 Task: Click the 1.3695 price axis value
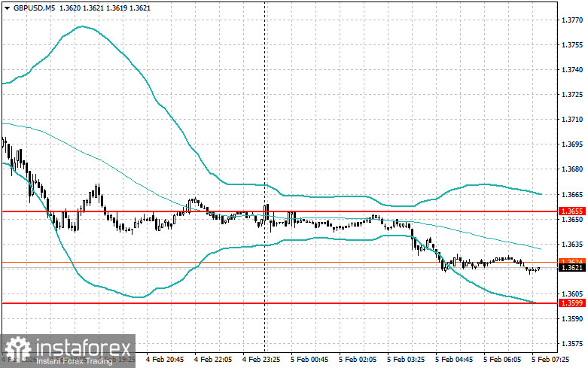coord(573,144)
